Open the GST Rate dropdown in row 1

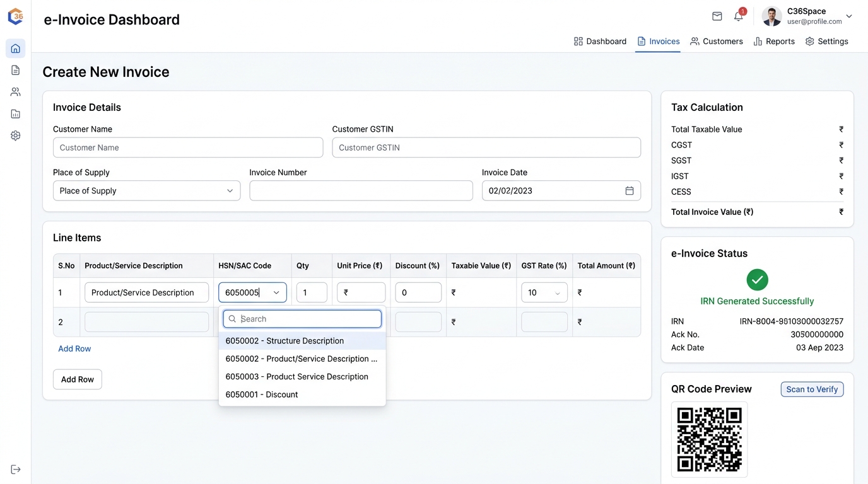544,292
